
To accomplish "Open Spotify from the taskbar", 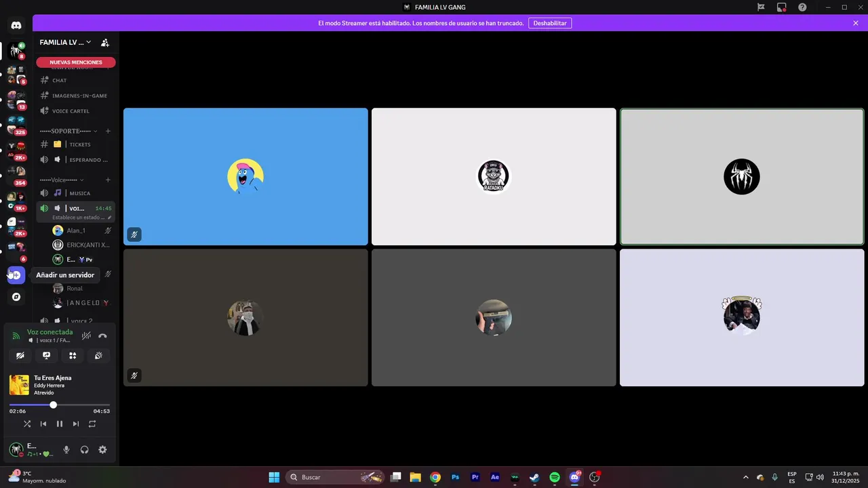I will pyautogui.click(x=555, y=477).
